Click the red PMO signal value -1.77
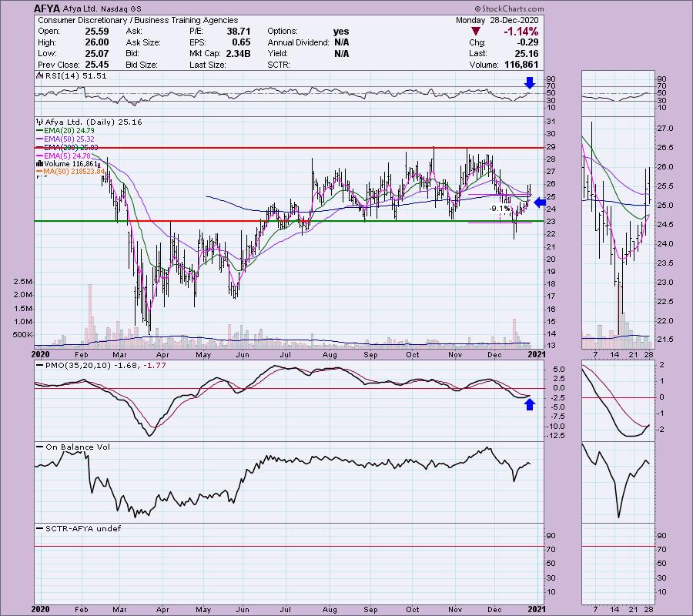This screenshot has width=693, height=616. [155, 366]
